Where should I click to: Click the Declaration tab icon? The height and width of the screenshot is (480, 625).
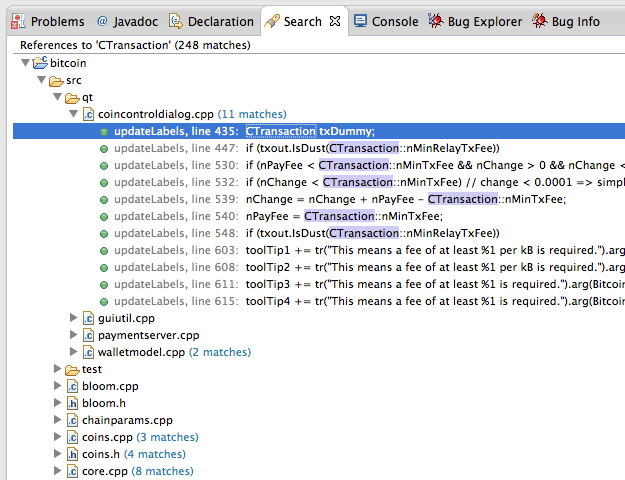tap(175, 21)
